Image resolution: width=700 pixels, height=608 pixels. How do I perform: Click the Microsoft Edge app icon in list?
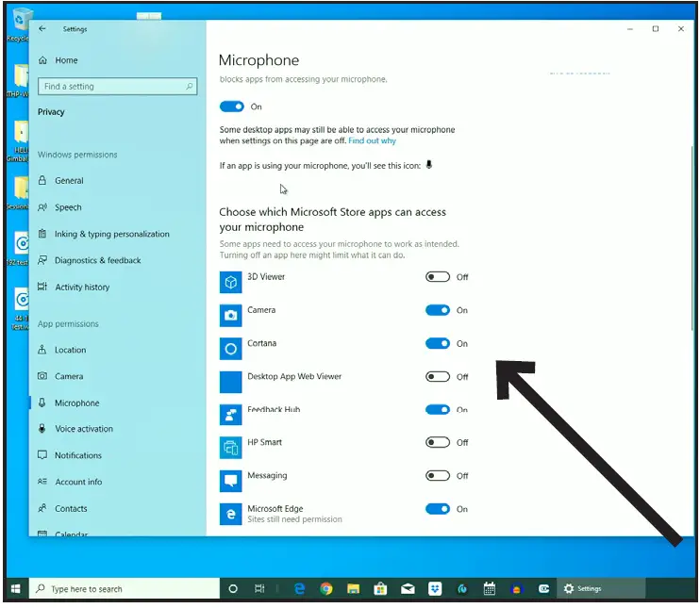(x=230, y=515)
